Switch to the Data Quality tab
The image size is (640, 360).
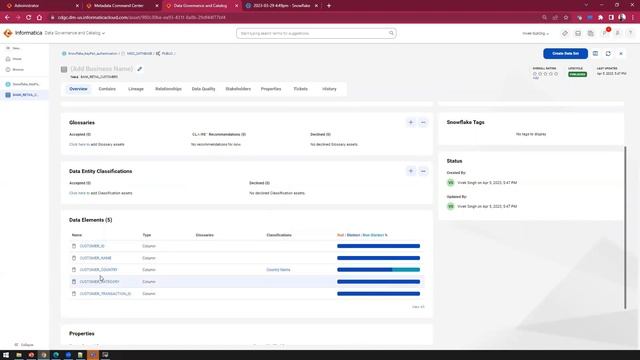[x=203, y=89]
